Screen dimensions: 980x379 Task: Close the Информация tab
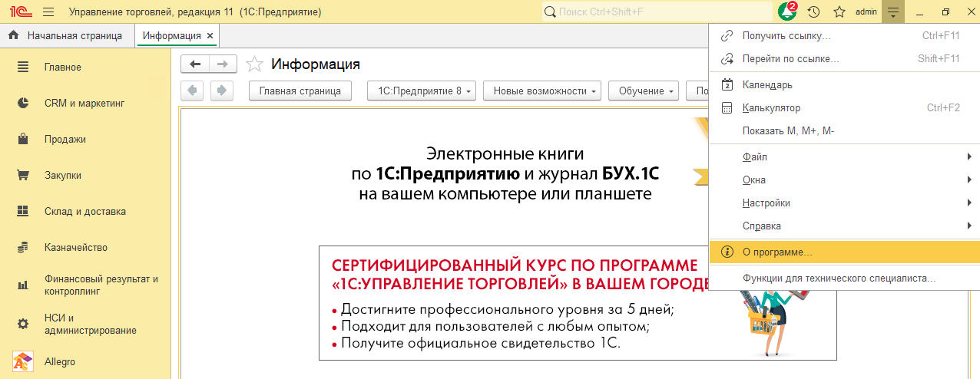(x=210, y=35)
